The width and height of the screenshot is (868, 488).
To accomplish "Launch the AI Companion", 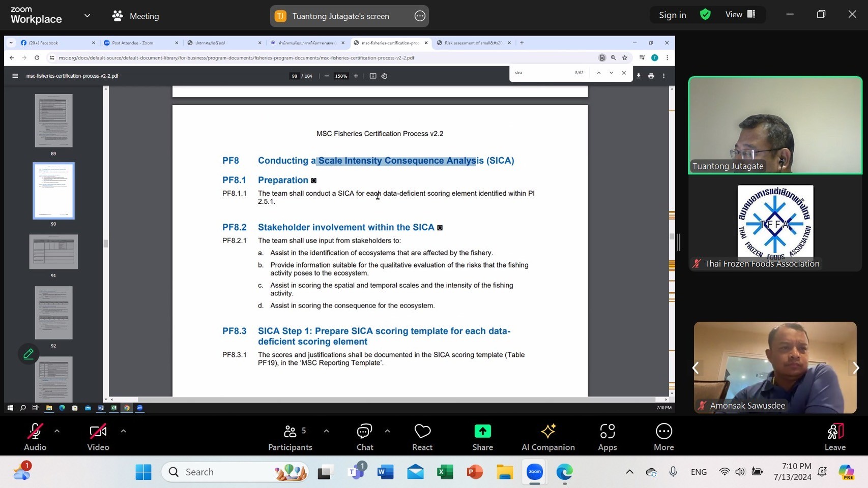I will [x=548, y=437].
